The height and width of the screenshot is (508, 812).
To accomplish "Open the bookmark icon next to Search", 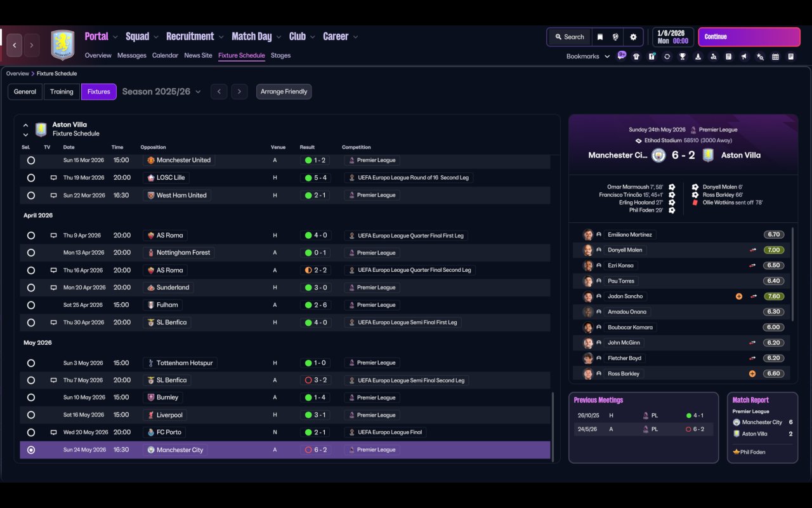I will tap(599, 37).
